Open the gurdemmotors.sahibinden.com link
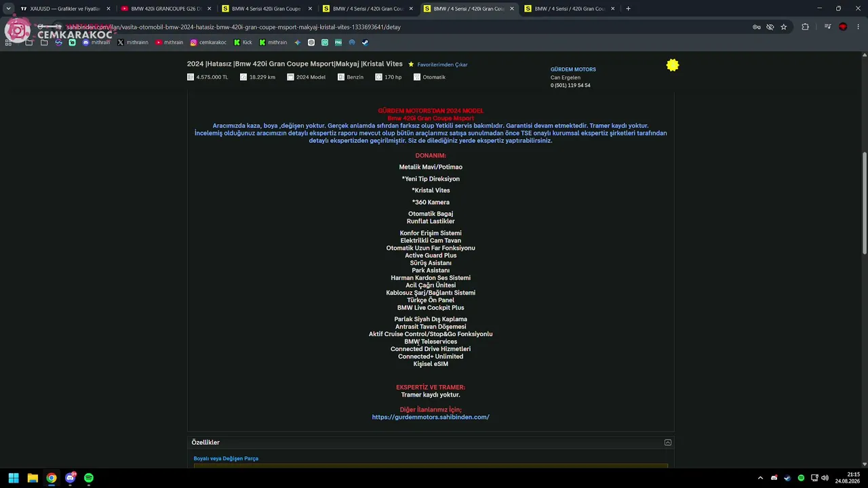This screenshot has width=868, height=488. 431,417
